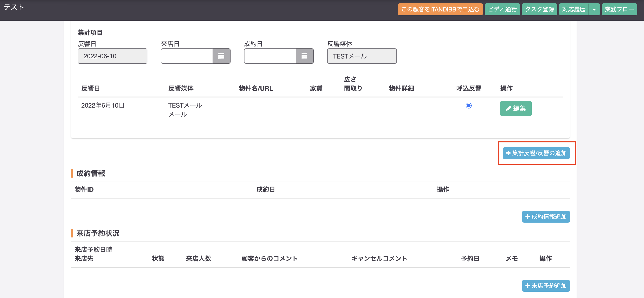Click the 反響媒体 field TESTメール

point(362,56)
